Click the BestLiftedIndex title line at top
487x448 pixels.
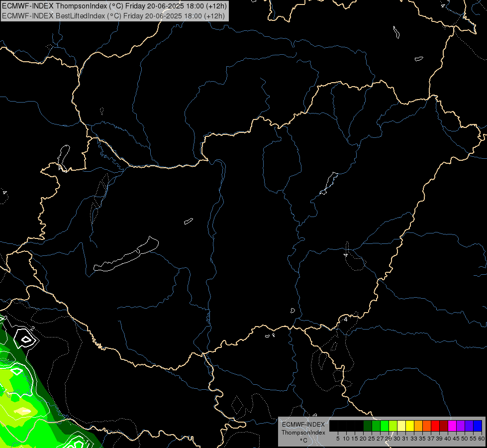tap(113, 16)
